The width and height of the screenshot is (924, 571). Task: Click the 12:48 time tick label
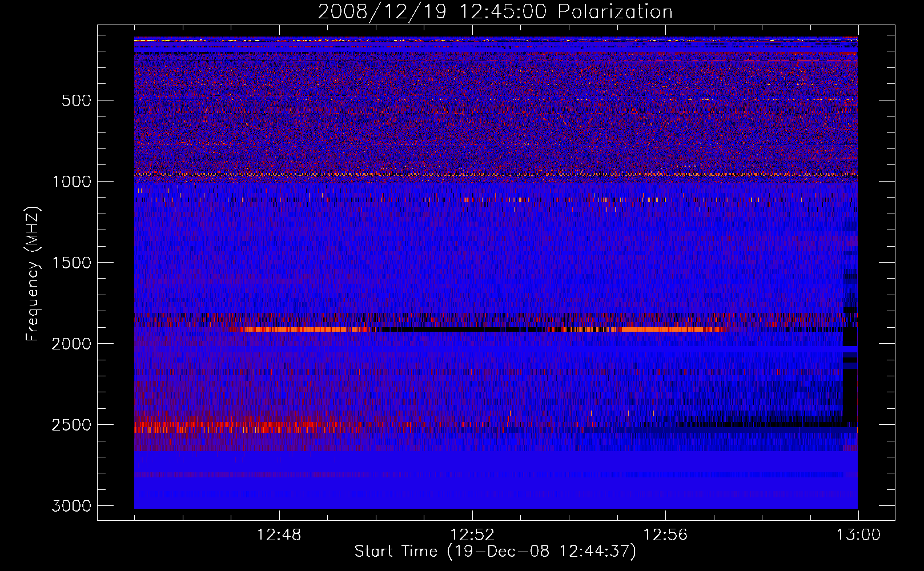point(279,535)
